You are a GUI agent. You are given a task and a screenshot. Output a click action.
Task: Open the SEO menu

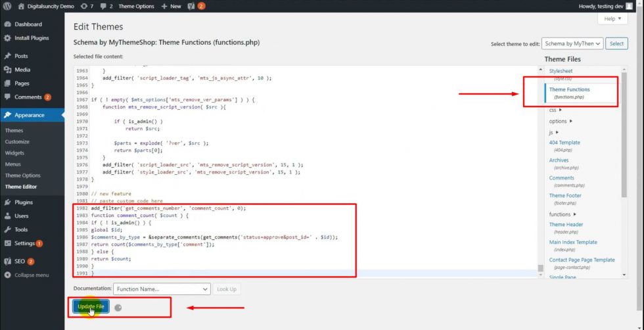click(20, 262)
